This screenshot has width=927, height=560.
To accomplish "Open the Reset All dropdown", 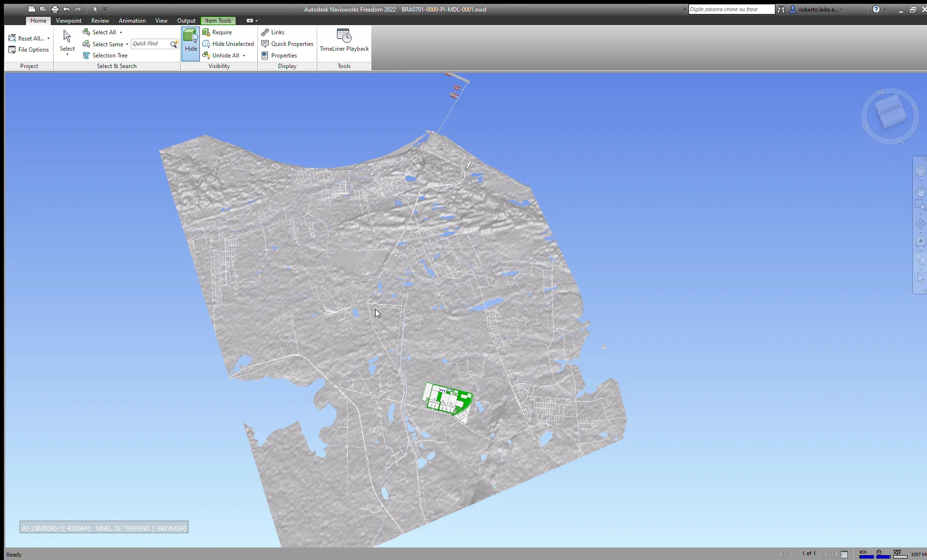I will click(x=48, y=39).
